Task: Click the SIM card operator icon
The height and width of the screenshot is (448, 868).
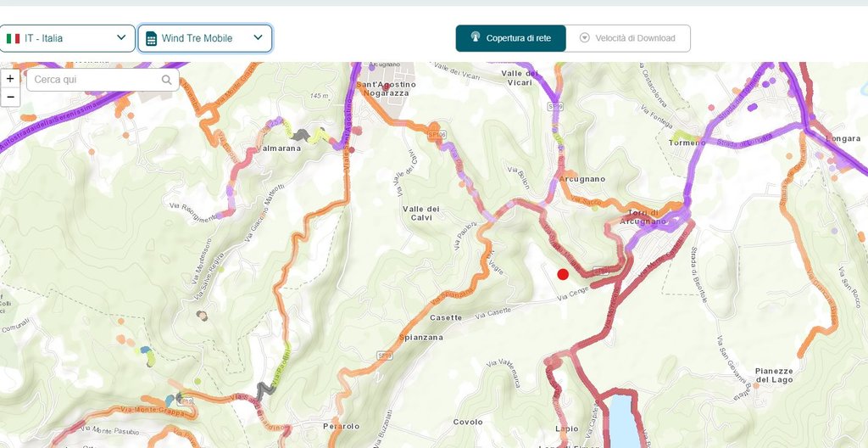Action: (151, 38)
